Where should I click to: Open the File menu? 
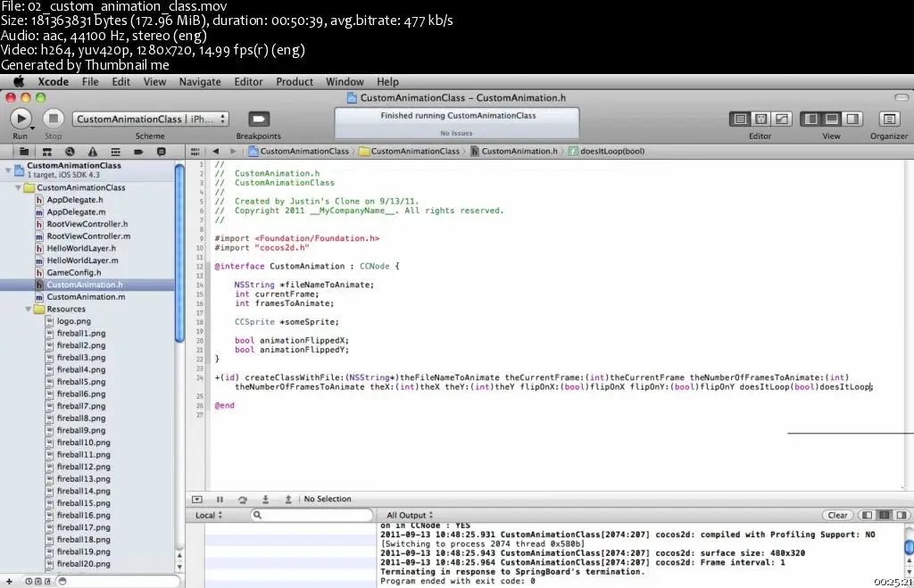tap(90, 82)
